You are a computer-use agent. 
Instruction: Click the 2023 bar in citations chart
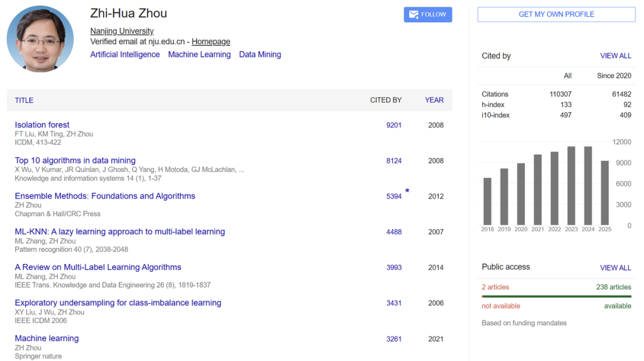(x=571, y=185)
